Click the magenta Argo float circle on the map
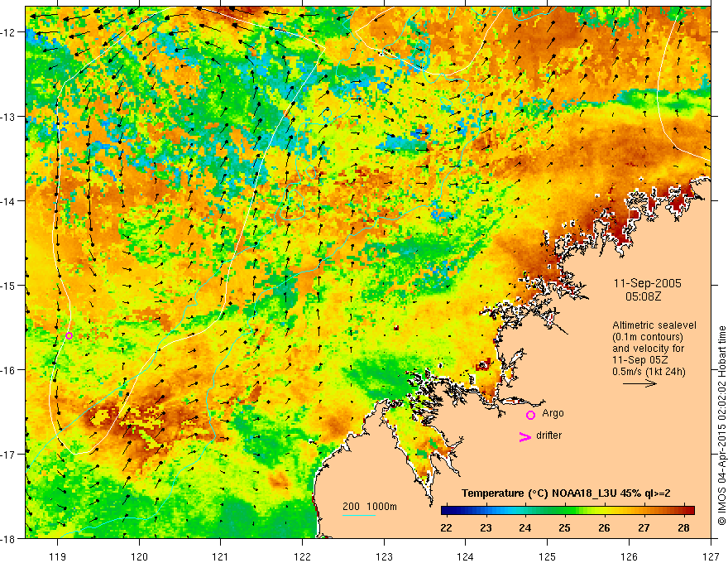Viewport: 728px width, 563px height. point(69,335)
